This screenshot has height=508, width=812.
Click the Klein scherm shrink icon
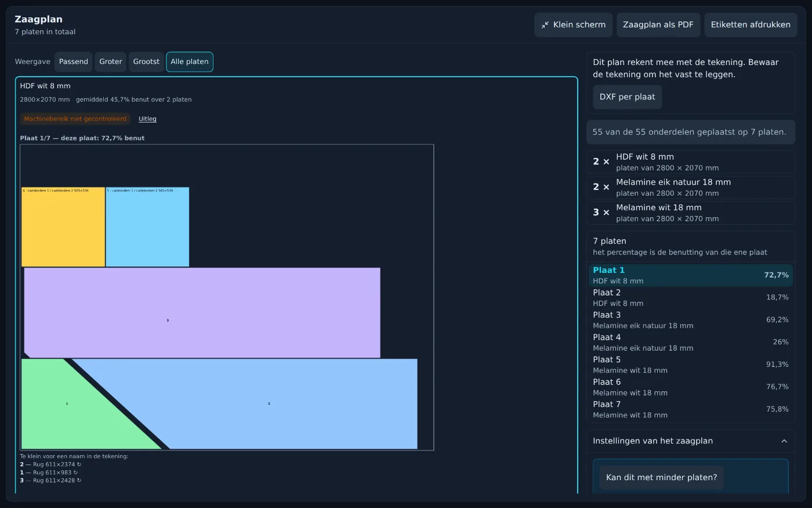(545, 25)
